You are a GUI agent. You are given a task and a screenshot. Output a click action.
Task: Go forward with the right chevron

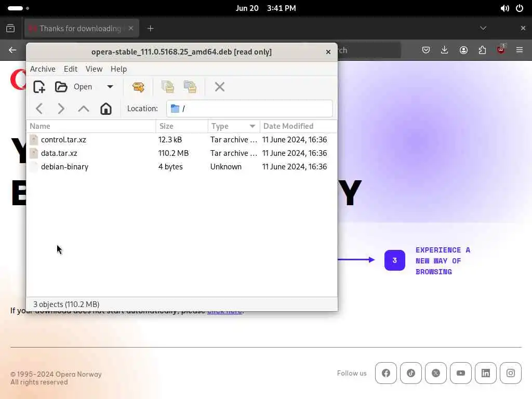point(61,109)
